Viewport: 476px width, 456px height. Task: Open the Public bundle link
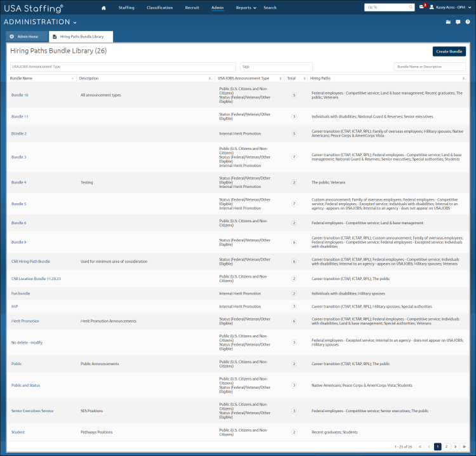(17, 364)
